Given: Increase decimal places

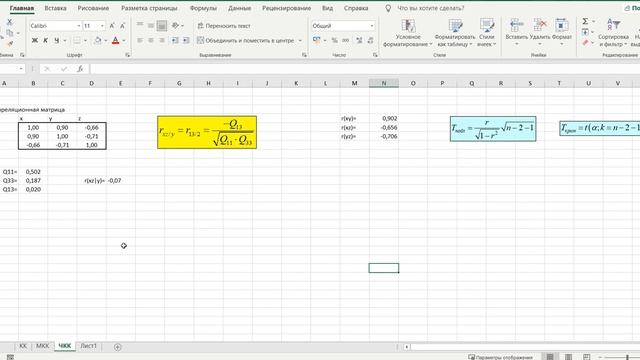Looking at the screenshot, I should click(359, 40).
